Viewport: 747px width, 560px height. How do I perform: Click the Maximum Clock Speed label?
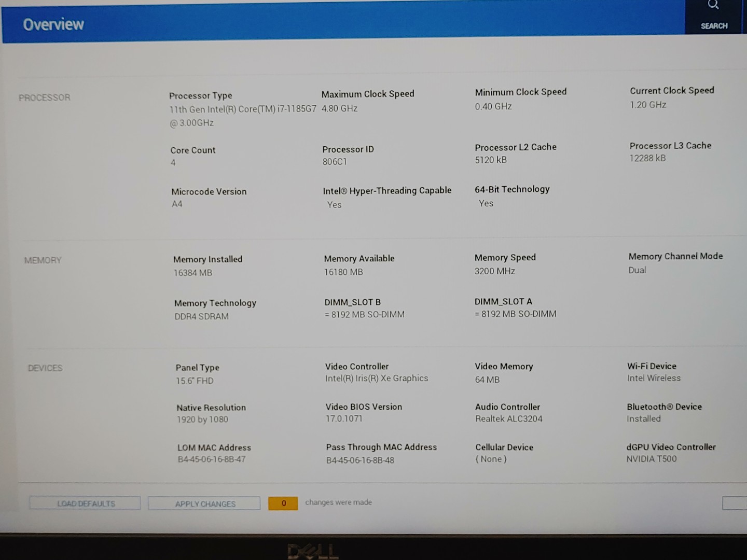point(368,94)
